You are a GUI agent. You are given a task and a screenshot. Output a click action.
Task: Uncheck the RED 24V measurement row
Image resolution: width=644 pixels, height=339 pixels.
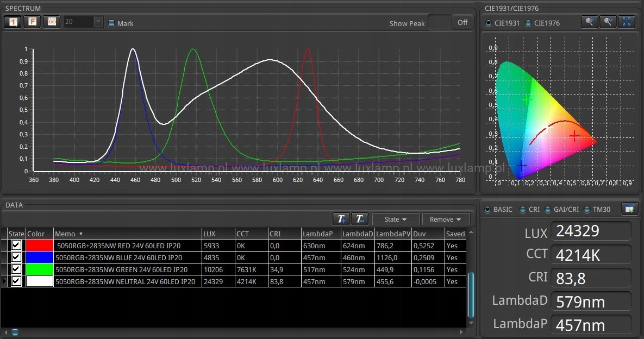[17, 246]
